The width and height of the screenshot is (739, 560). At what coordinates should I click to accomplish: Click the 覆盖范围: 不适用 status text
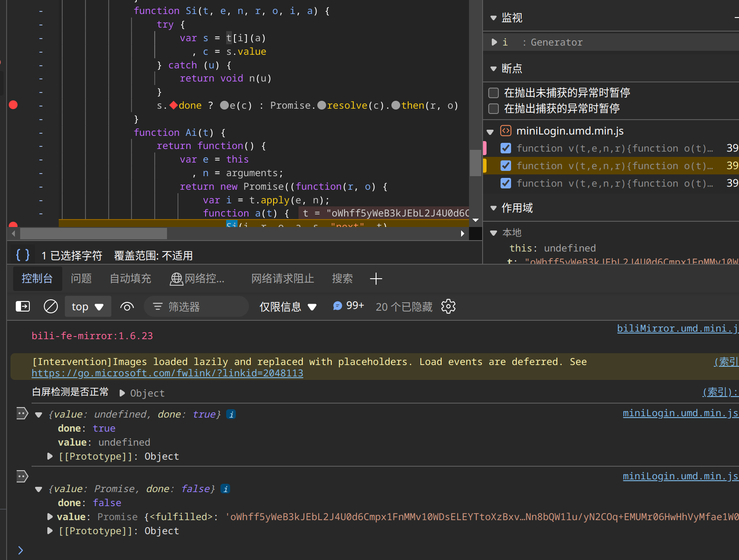[153, 255]
